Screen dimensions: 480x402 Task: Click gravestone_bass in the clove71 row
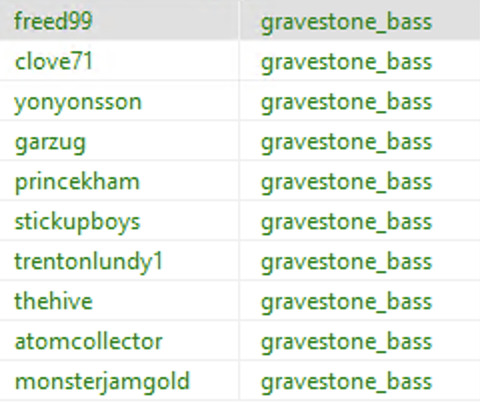[346, 63]
